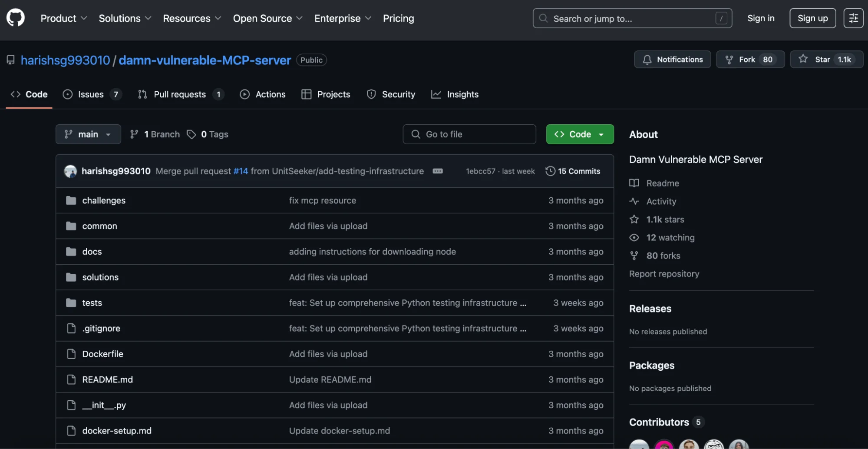Star the repository with Star button
868x449 pixels.
coord(826,60)
